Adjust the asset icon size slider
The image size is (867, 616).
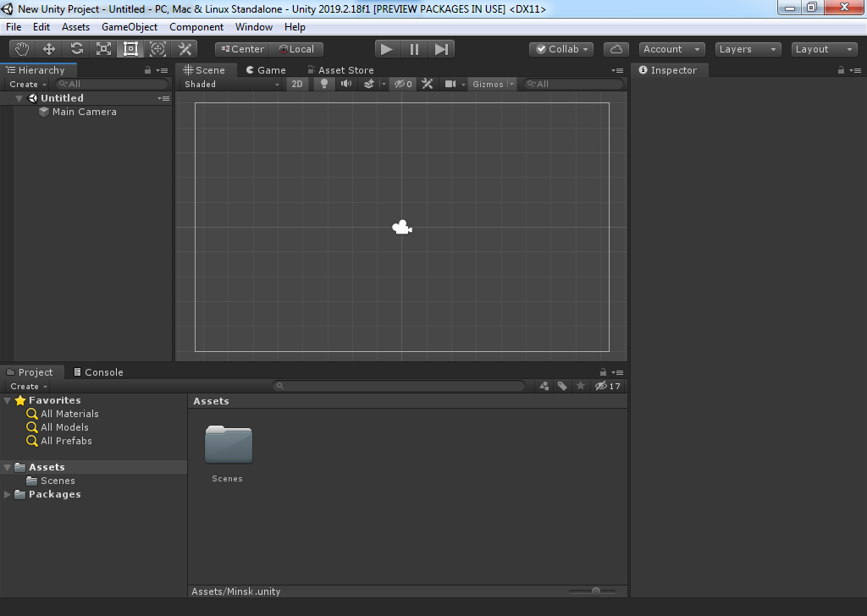tap(596, 591)
